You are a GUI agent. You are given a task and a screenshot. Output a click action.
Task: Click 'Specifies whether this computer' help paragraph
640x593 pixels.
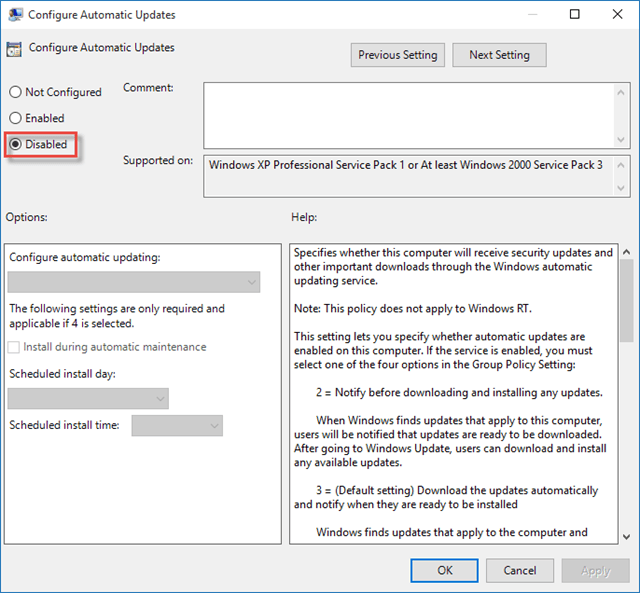pyautogui.click(x=453, y=267)
